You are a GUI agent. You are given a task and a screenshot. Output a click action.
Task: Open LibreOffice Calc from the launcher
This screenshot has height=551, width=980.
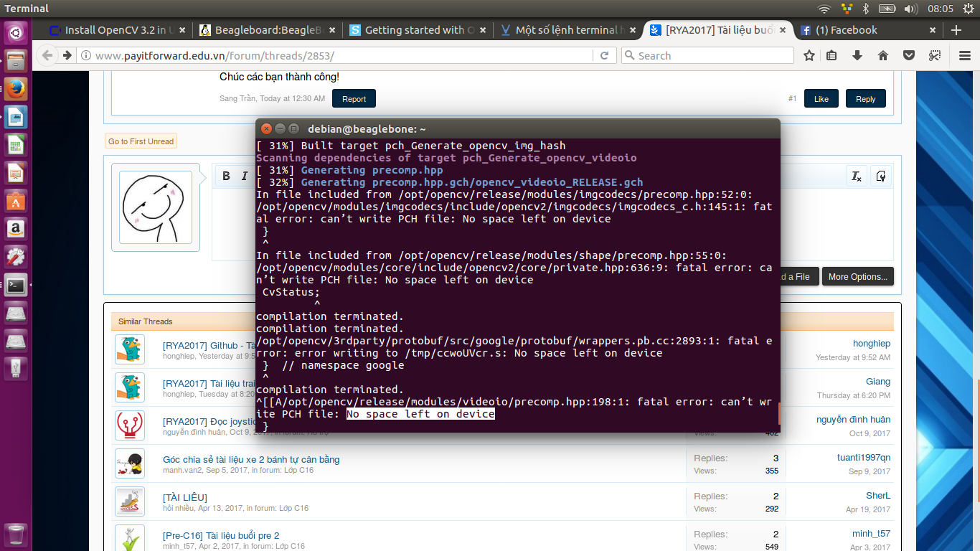(x=16, y=146)
